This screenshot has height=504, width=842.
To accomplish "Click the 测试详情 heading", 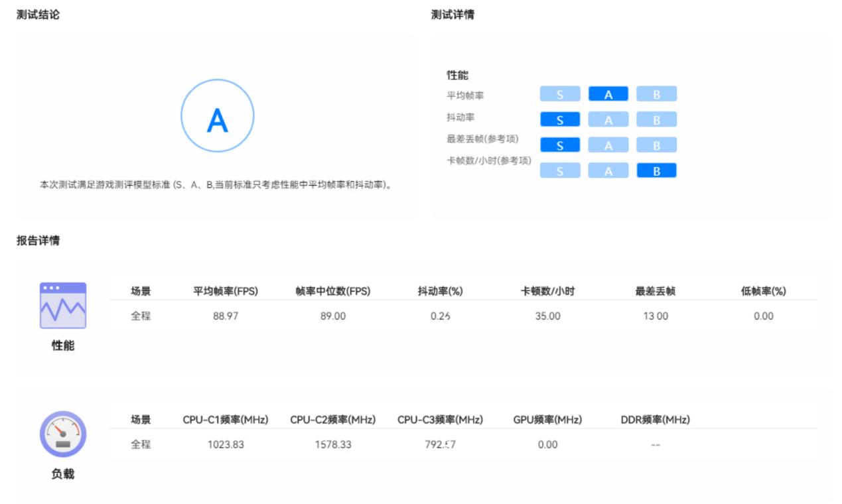I will click(453, 14).
